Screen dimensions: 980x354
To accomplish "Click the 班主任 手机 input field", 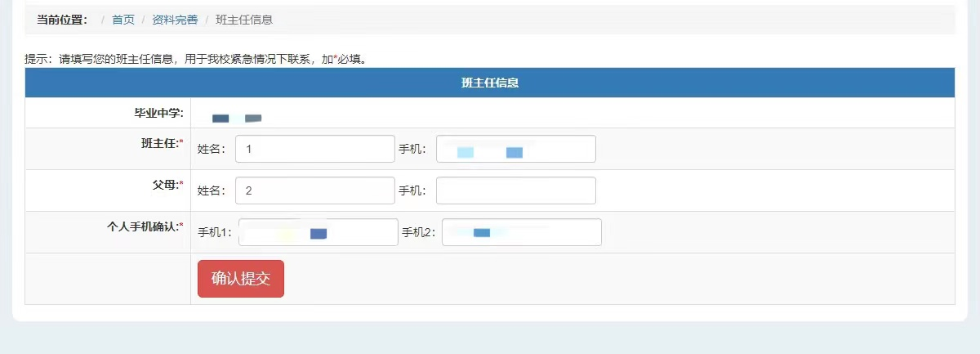I will 515,149.
